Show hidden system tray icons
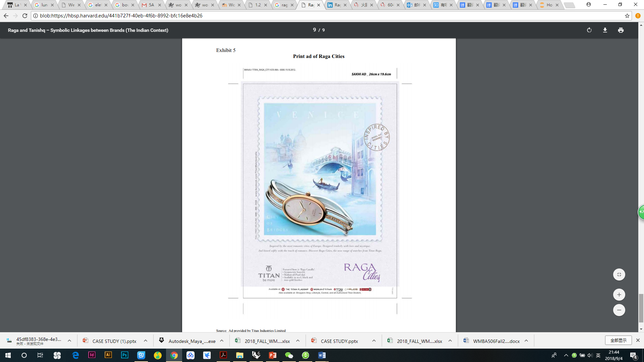The width and height of the screenshot is (644, 362). (x=566, y=355)
